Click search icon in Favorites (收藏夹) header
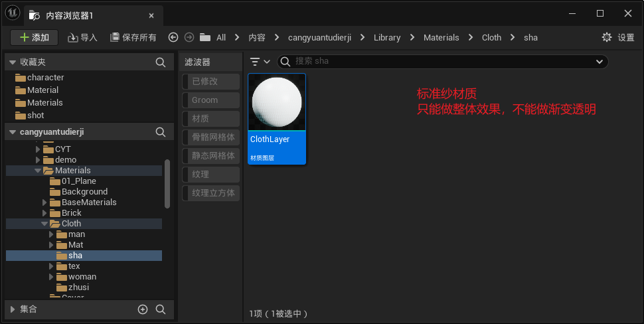Viewport: 644px width, 324px height. [160, 62]
